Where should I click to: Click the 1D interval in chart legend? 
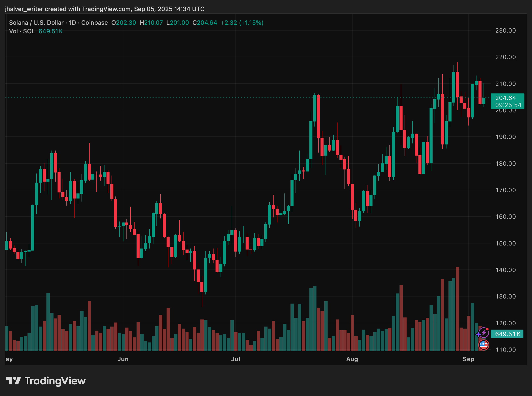coord(72,23)
